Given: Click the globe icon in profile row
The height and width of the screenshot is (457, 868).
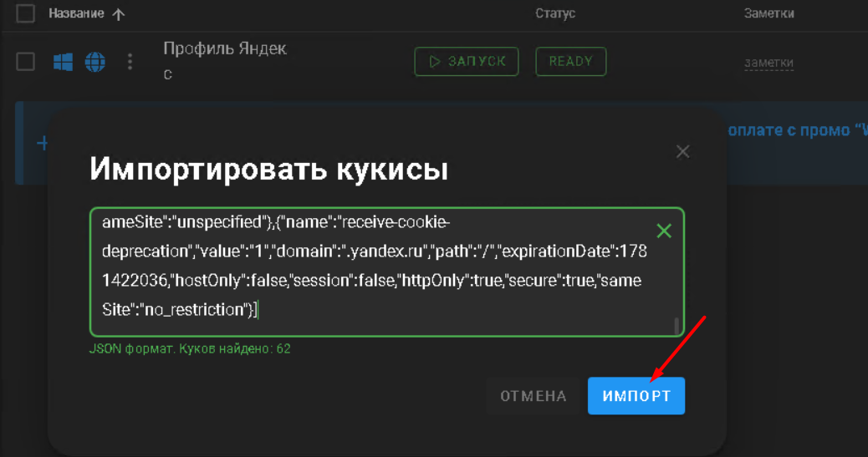Looking at the screenshot, I should click(x=95, y=62).
